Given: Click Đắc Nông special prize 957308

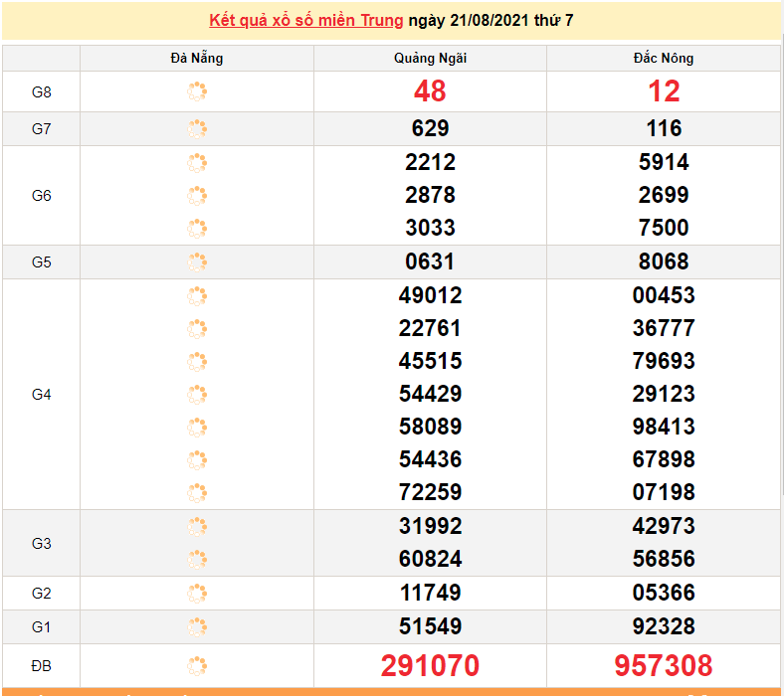Looking at the screenshot, I should [664, 665].
